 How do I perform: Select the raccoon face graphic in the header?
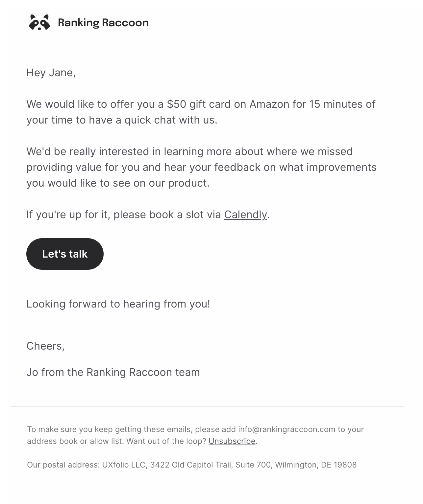[39, 24]
